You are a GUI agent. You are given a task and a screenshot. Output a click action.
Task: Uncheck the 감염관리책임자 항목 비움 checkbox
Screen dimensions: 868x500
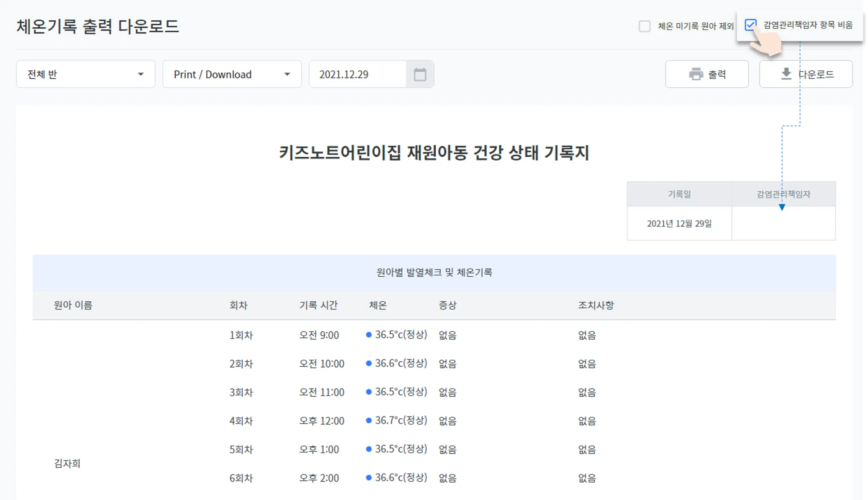point(750,25)
